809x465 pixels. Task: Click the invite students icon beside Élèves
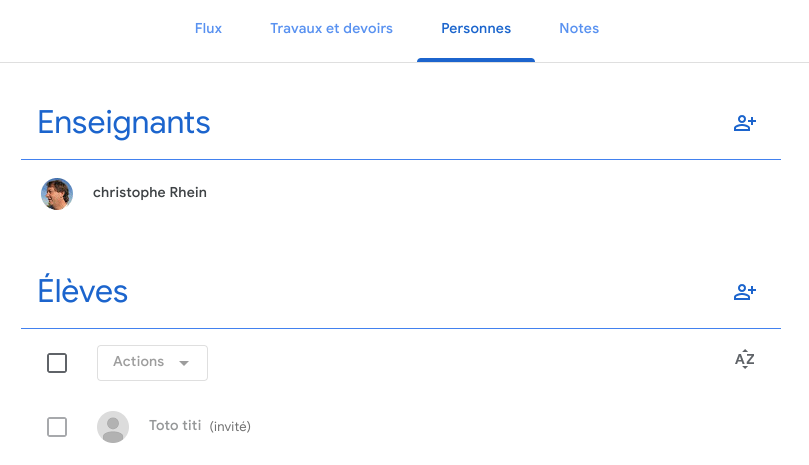point(745,292)
